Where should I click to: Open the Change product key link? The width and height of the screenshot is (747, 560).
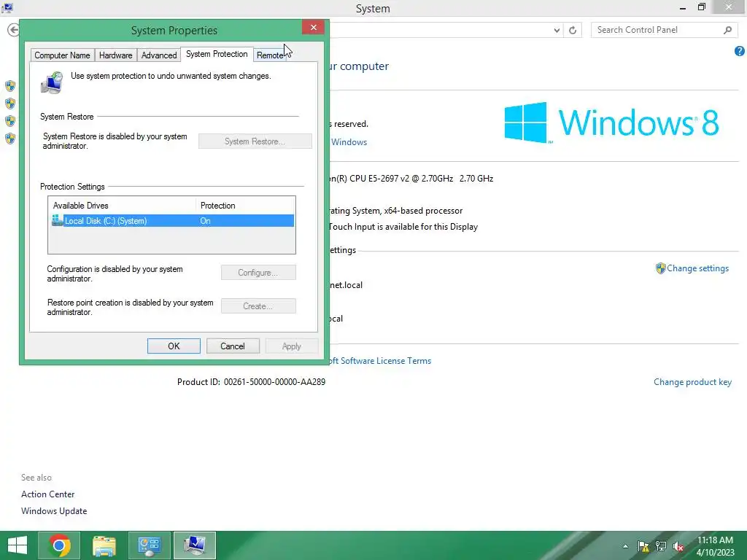pos(693,382)
